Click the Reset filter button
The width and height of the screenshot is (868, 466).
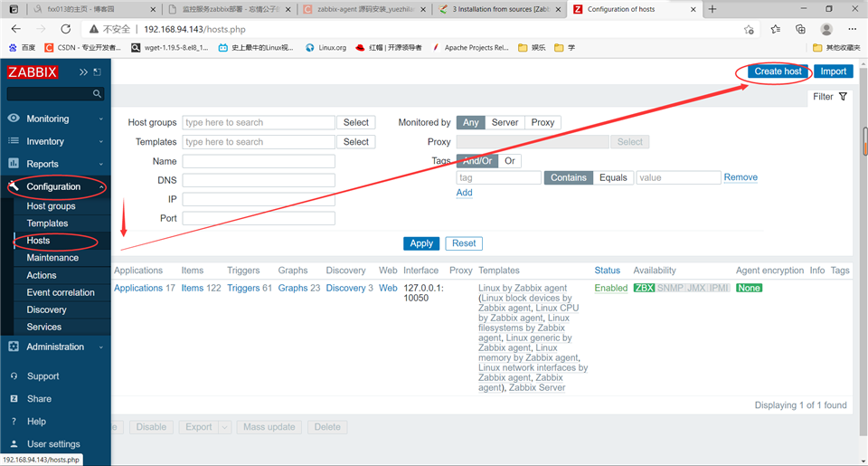coord(464,243)
